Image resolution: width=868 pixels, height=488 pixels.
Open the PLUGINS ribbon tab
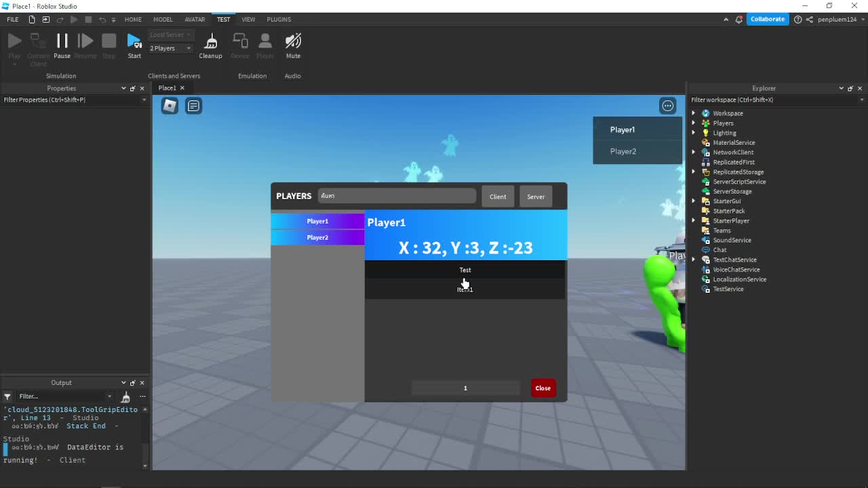(279, 20)
